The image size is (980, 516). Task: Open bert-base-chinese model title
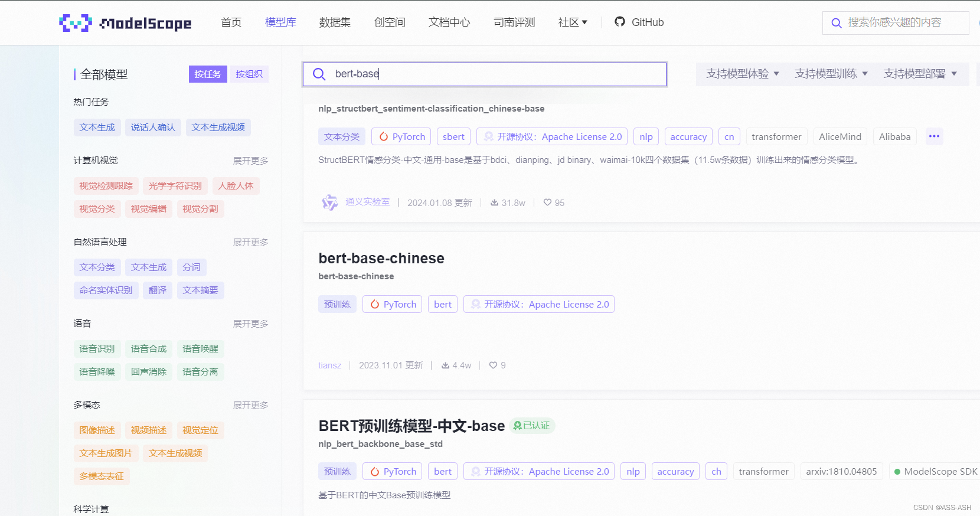tap(381, 258)
